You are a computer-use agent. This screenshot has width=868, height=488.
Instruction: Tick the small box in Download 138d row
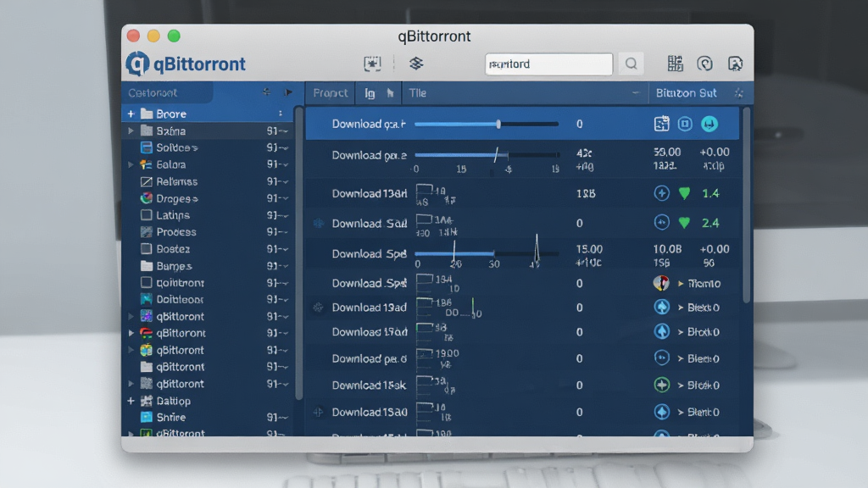pos(424,189)
